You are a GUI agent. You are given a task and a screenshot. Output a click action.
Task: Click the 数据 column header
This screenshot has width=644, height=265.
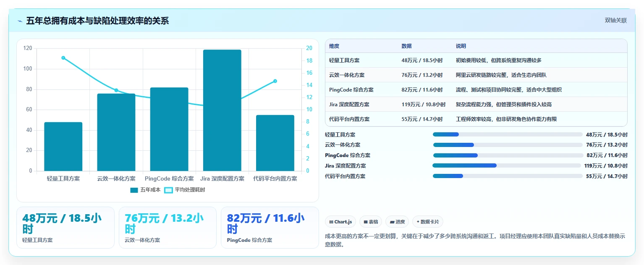coord(406,46)
